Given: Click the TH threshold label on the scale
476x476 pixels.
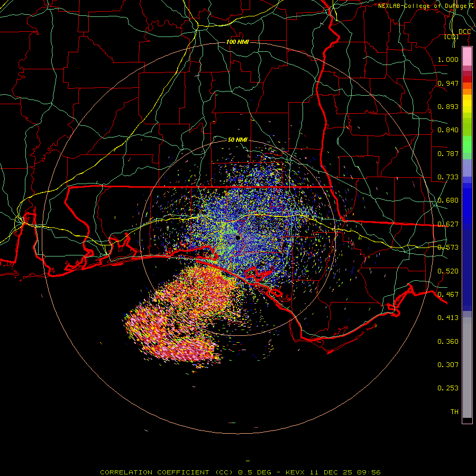Looking at the screenshot, I should [x=454, y=411].
